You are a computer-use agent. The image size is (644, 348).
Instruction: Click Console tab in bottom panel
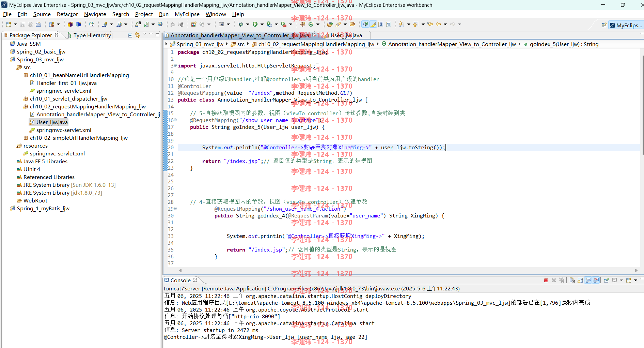pyautogui.click(x=180, y=280)
